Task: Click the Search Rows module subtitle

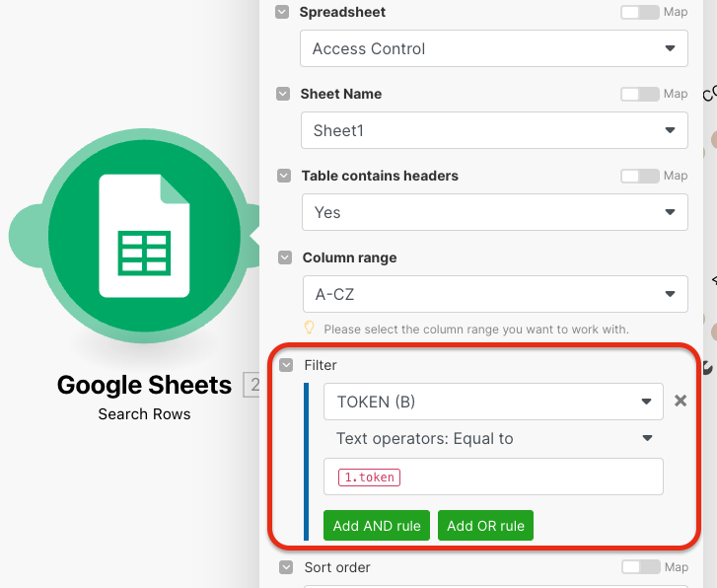Action: tap(144, 414)
